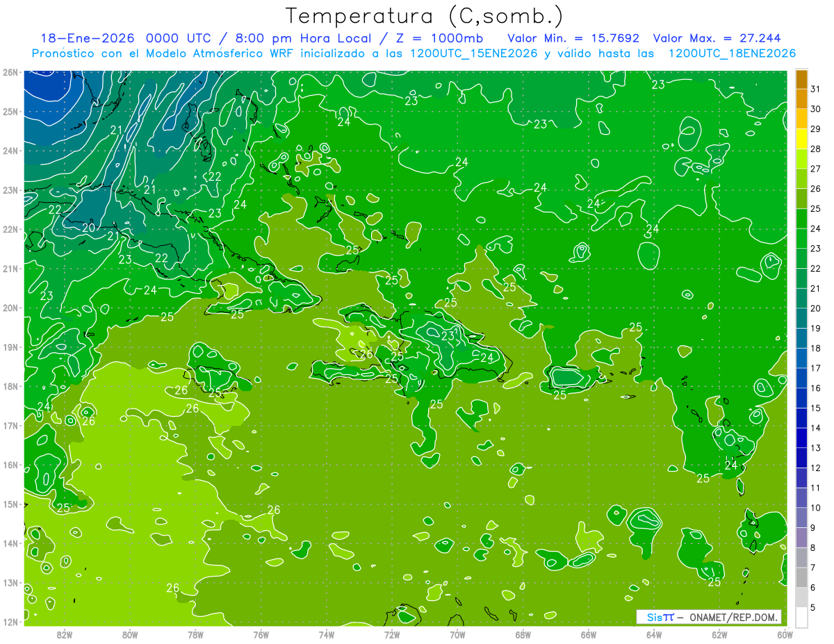Screen dimensions: 834x644
Task: Click the '19N' latitude axis label
Action: [x=10, y=347]
